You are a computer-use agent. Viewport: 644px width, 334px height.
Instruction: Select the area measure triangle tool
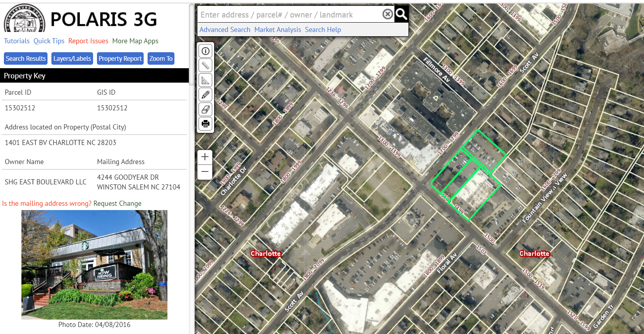click(x=206, y=80)
